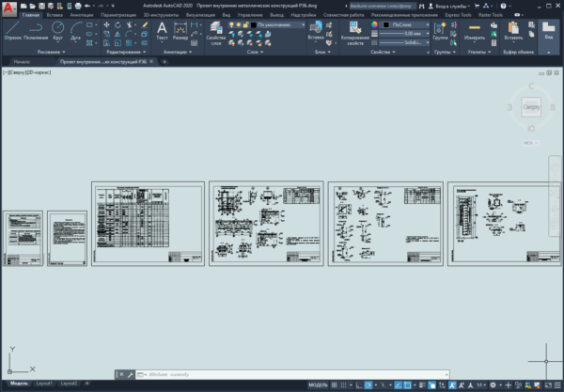Viewport: 564px width, 392px height.
Task: Toggle ortho mode in status bar
Action: tap(359, 385)
